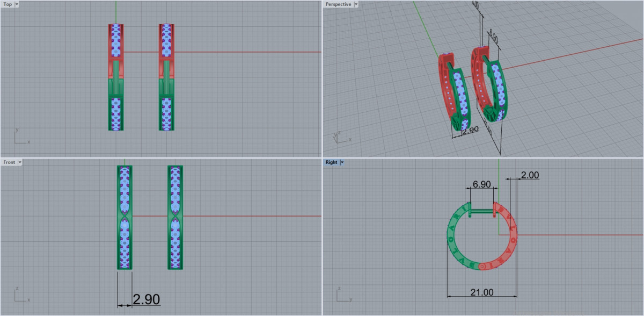This screenshot has height=316, width=644.
Task: Open the Front viewport dropdown arrow
Action: point(19,162)
